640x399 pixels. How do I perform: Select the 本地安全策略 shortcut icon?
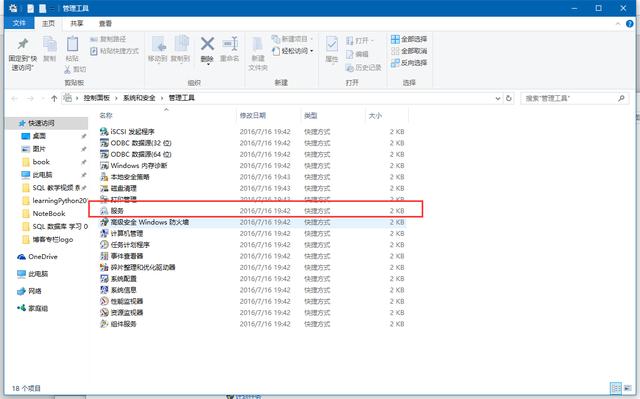point(104,177)
